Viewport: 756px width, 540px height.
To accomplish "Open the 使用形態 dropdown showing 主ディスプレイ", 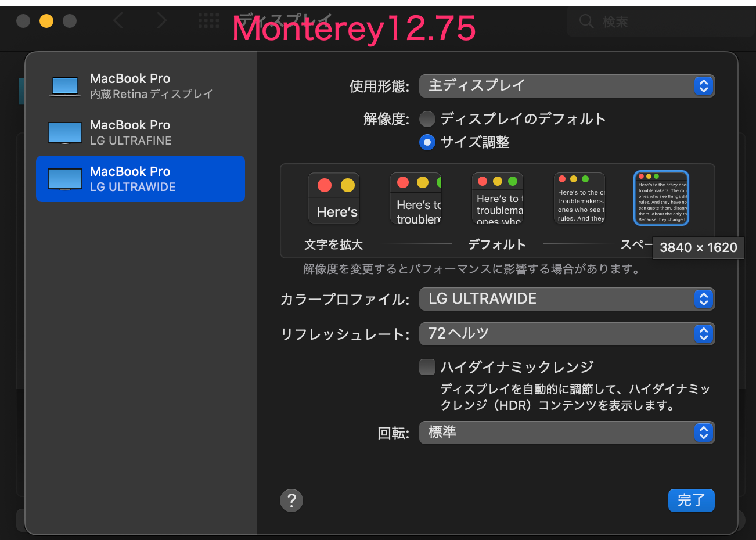I will tap(567, 86).
